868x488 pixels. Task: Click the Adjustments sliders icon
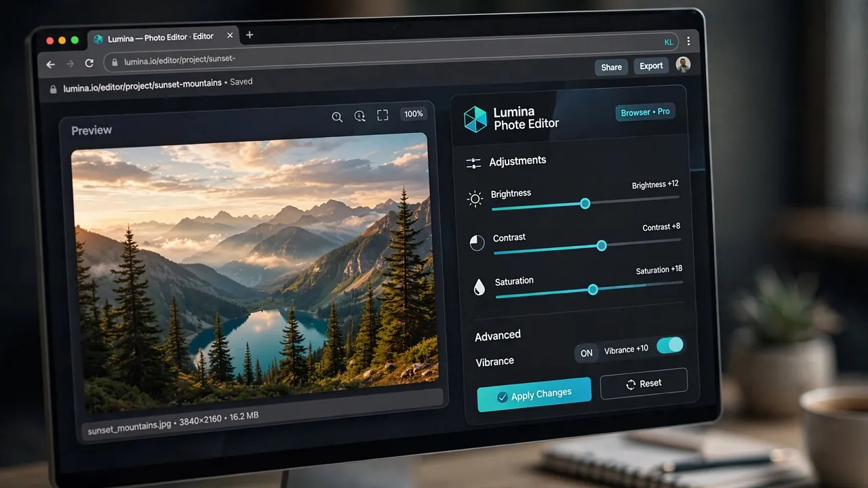[473, 163]
